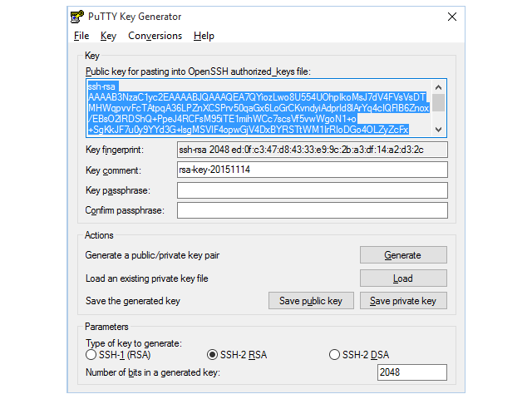Click 'Number of bits in a generated key:' label
Screen dimensions: 532x399
(153, 372)
